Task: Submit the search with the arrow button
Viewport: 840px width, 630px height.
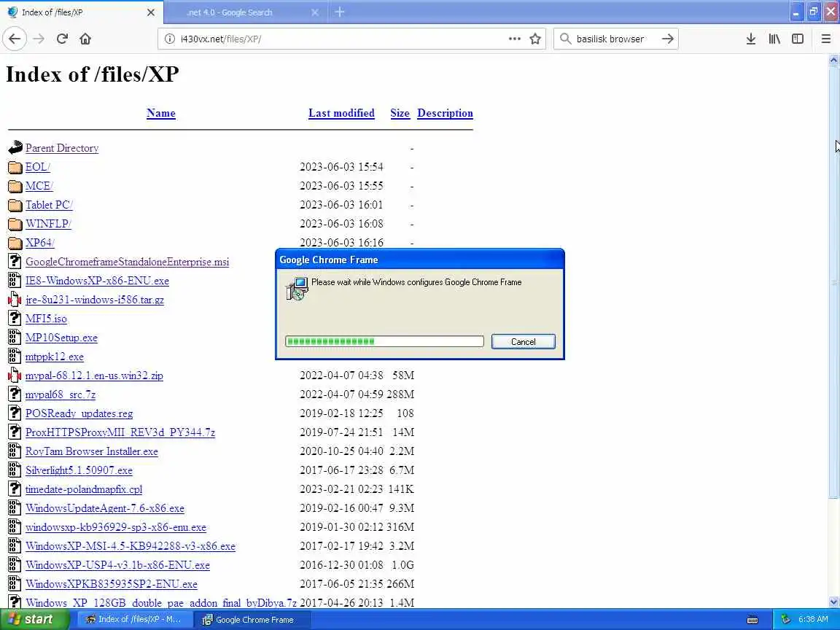Action: (x=667, y=39)
